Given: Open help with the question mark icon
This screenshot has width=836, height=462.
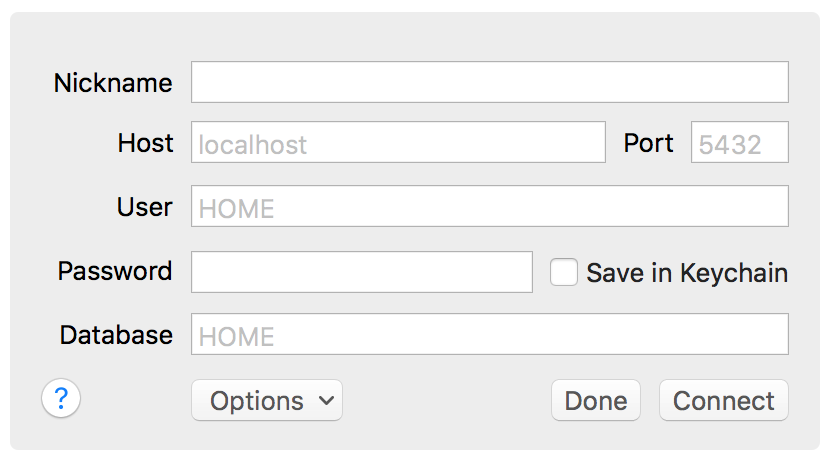Looking at the screenshot, I should [61, 398].
